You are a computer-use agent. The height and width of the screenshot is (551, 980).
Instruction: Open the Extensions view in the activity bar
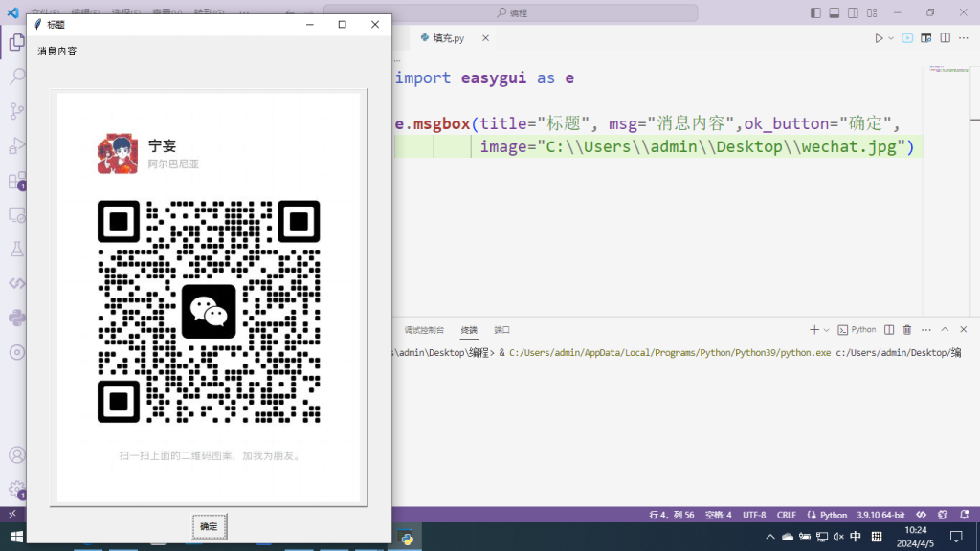(17, 181)
